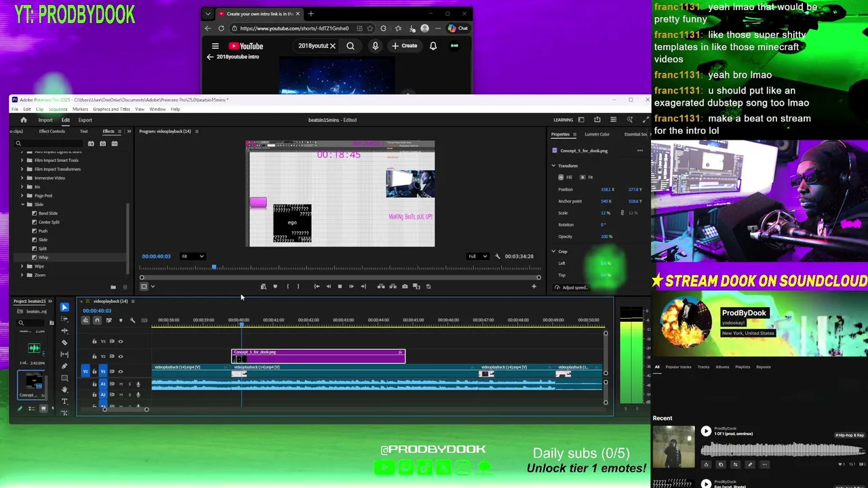Switch to the Export workspace tab
The width and height of the screenshot is (868, 488).
[85, 120]
